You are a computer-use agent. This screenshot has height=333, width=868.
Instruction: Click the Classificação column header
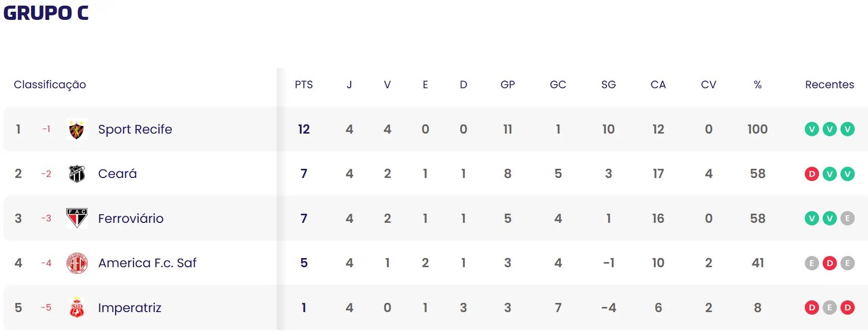[x=50, y=85]
